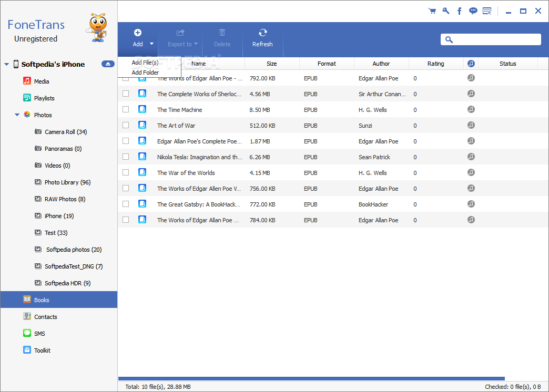Image resolution: width=549 pixels, height=392 pixels.
Task: Sort by the Rating column header
Action: (436, 64)
